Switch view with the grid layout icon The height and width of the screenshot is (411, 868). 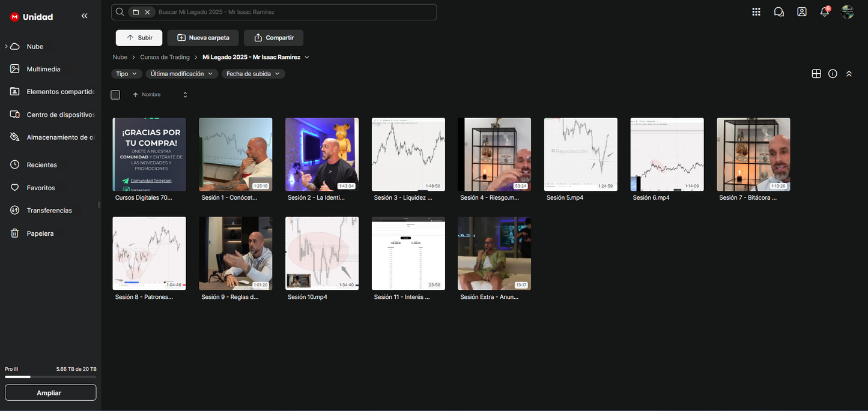816,74
